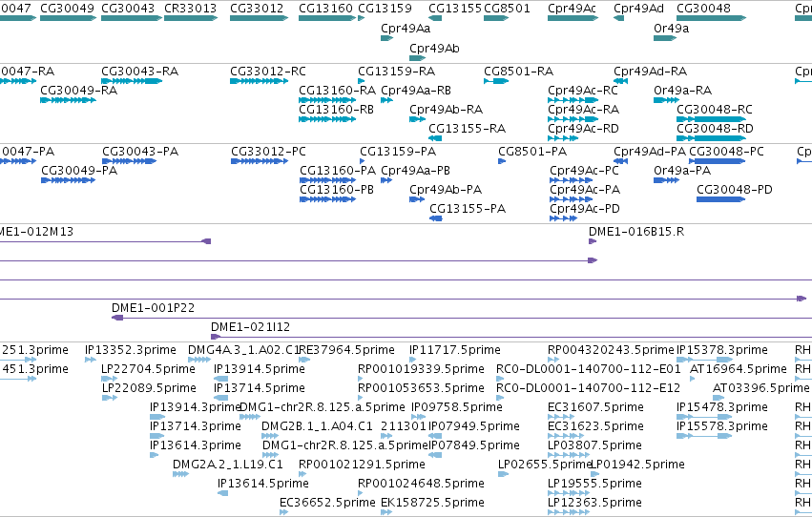Click protein CG30048-PD
812x517 pixels.
(x=720, y=199)
